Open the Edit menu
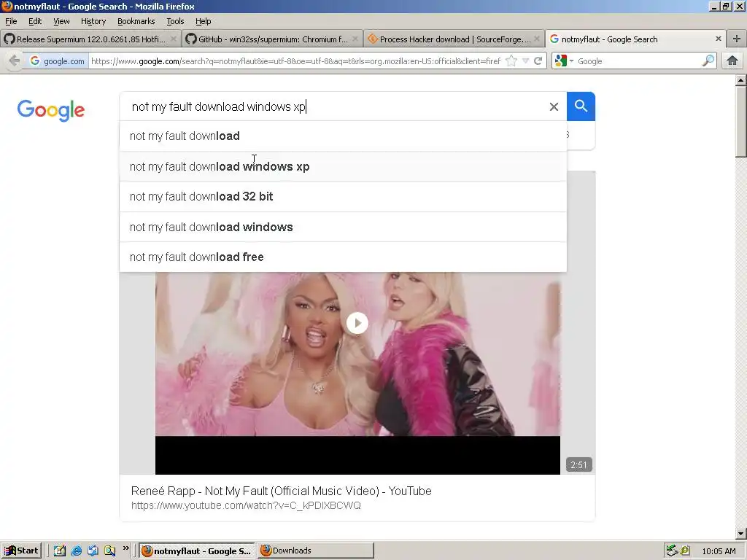747x560 pixels. (35, 21)
